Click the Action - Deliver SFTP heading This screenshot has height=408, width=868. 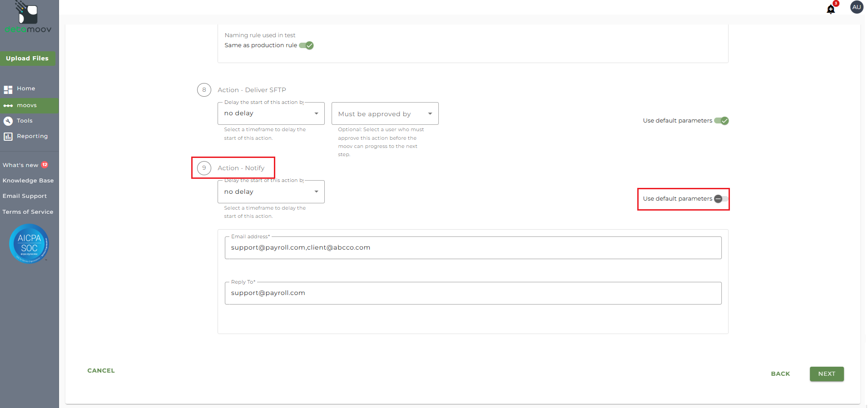click(252, 90)
